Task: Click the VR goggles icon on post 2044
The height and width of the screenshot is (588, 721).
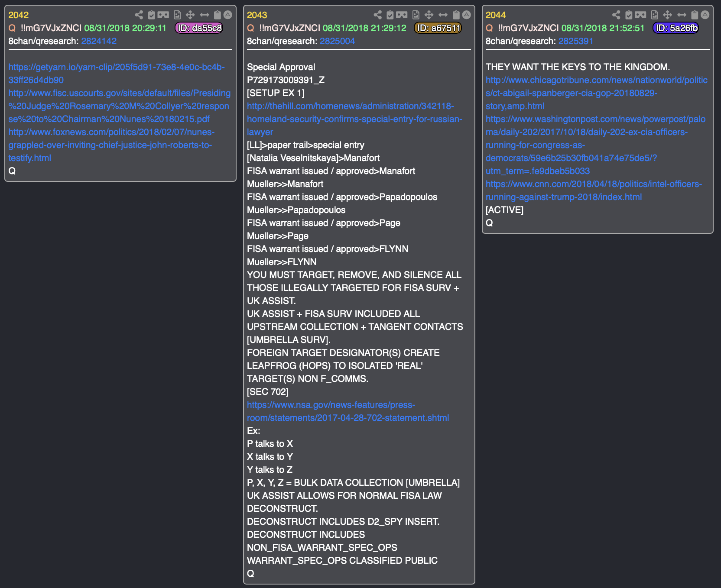Action: (x=641, y=15)
